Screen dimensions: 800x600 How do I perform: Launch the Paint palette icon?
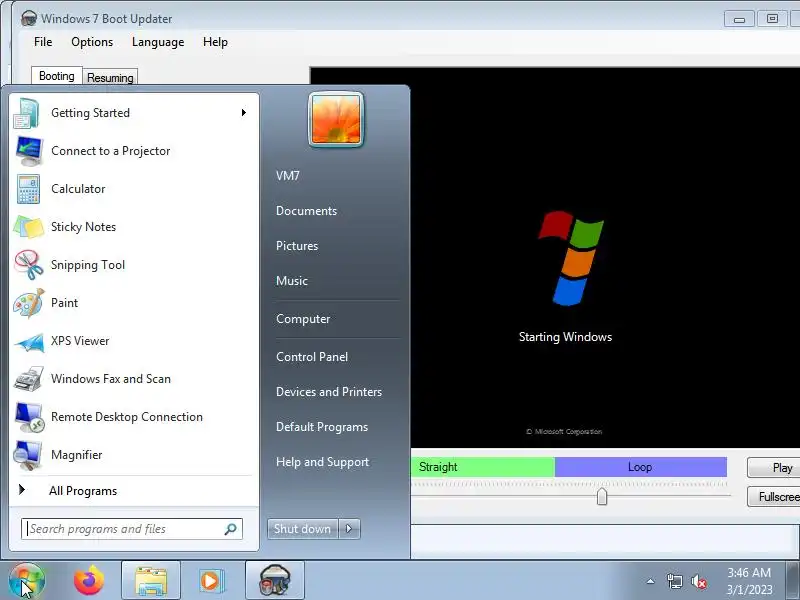click(x=28, y=303)
